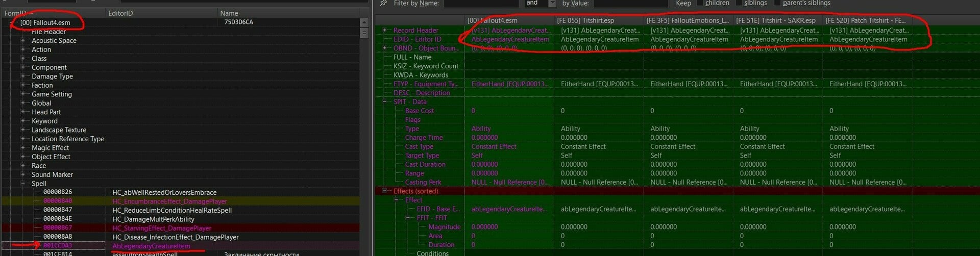This screenshot has height=256, width=980.
Task: Click EDID value under Patch Titshirt column
Action: point(868,39)
